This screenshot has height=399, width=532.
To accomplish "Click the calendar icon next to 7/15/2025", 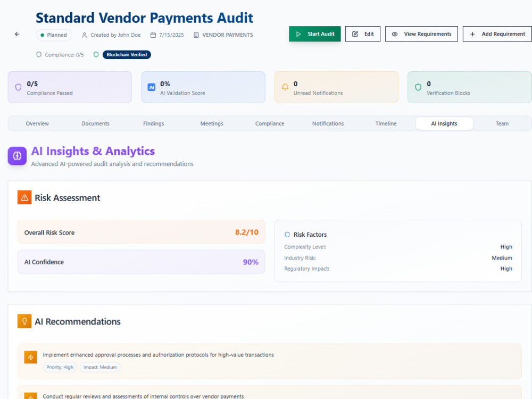I will pyautogui.click(x=153, y=35).
